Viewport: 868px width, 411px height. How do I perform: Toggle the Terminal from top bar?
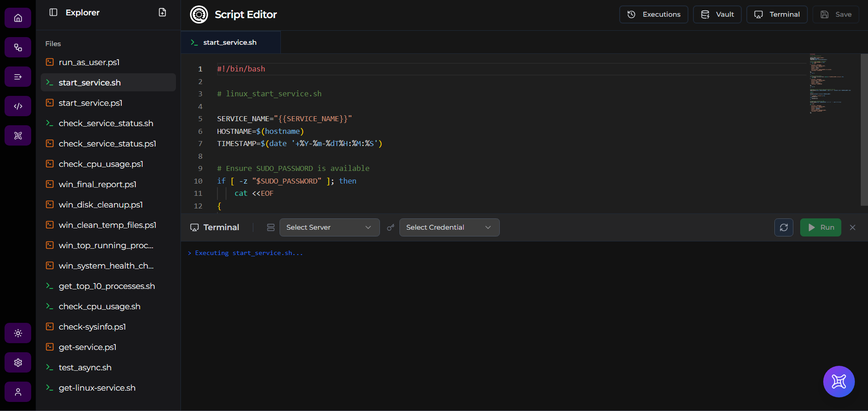777,14
